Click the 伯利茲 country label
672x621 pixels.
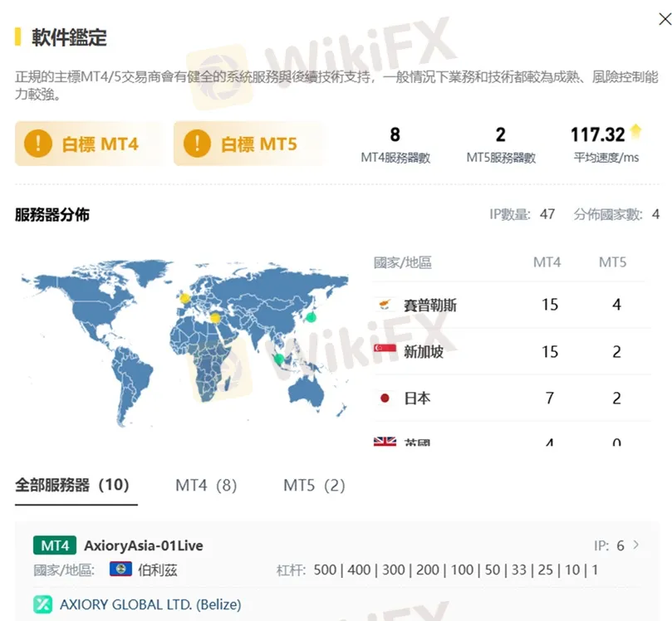tap(157, 570)
